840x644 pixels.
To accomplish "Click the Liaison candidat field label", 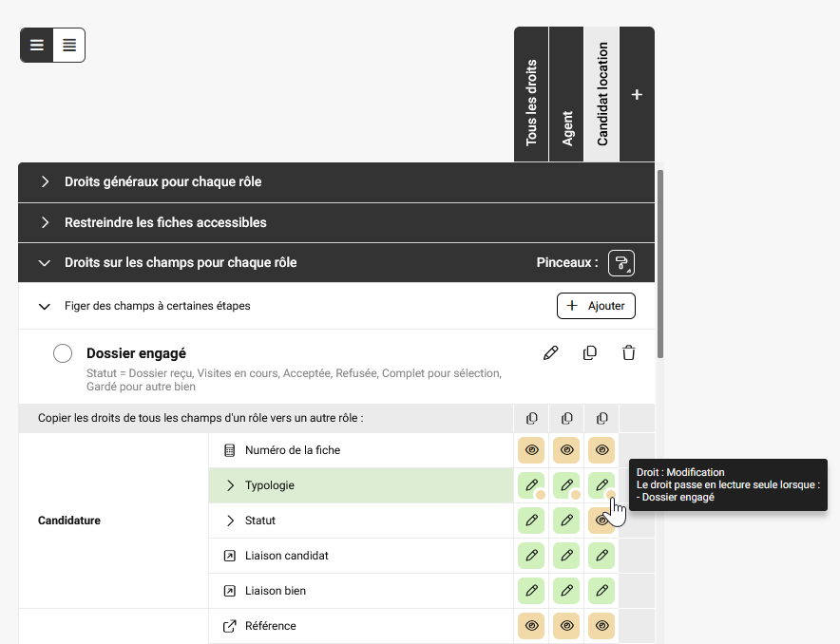I will tap(287, 556).
